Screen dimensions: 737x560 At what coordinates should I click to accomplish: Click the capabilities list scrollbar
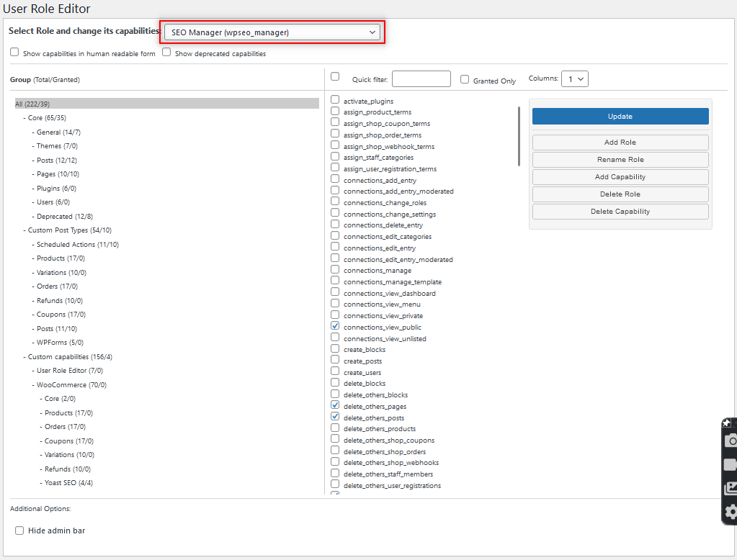(x=519, y=136)
